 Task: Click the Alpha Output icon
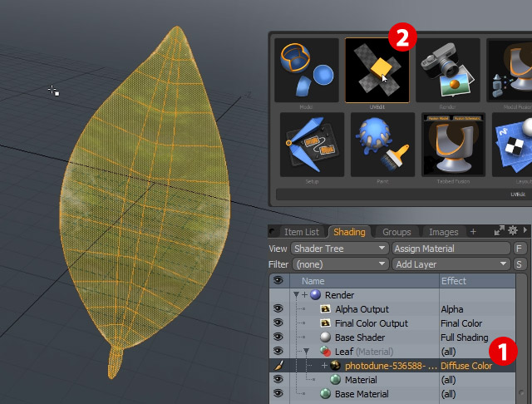tap(325, 309)
